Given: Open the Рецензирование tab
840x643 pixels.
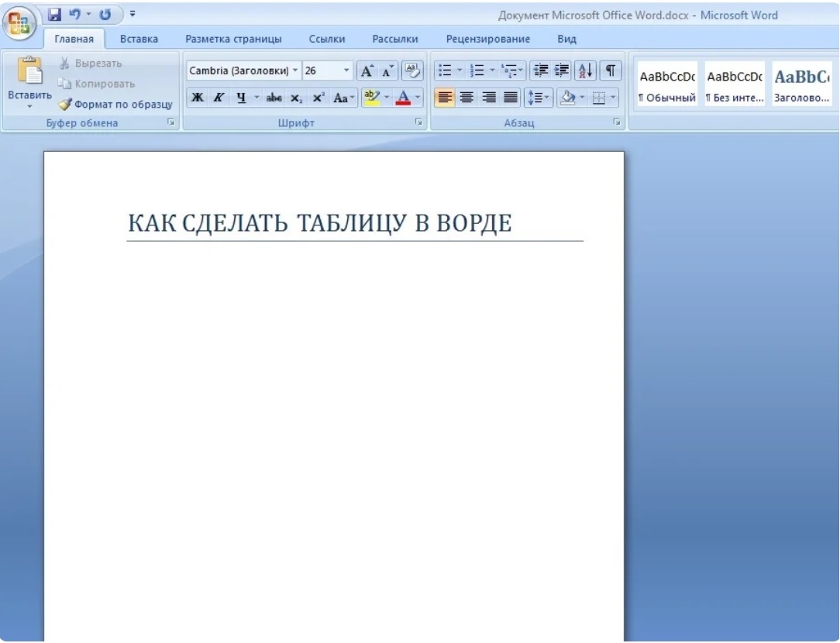Looking at the screenshot, I should coord(487,39).
